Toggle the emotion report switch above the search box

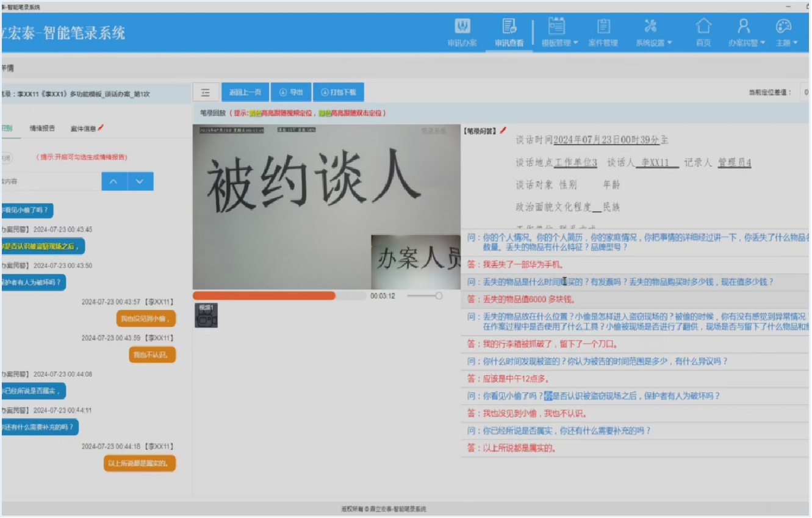coord(6,157)
